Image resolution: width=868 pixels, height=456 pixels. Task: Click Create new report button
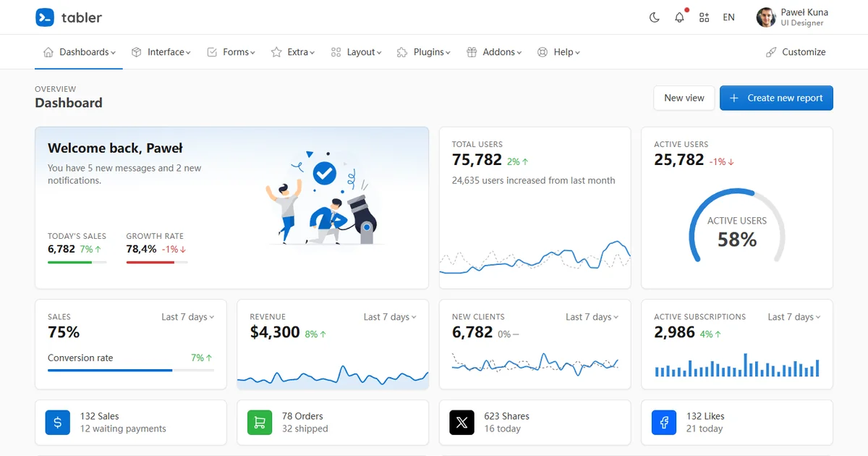pyautogui.click(x=776, y=98)
